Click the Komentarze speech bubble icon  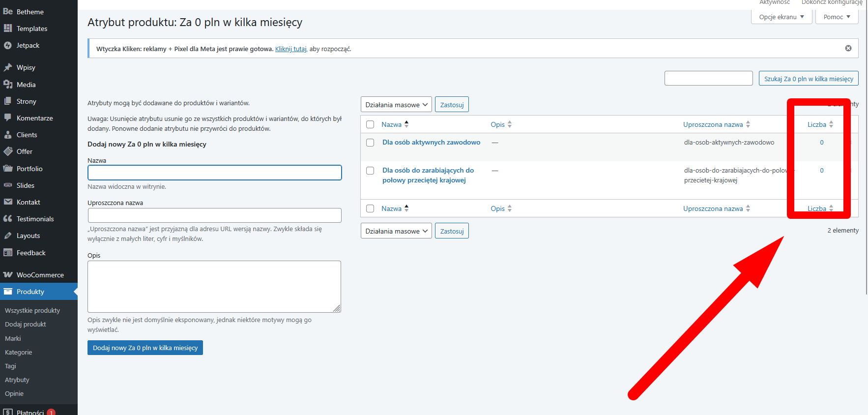coord(8,118)
